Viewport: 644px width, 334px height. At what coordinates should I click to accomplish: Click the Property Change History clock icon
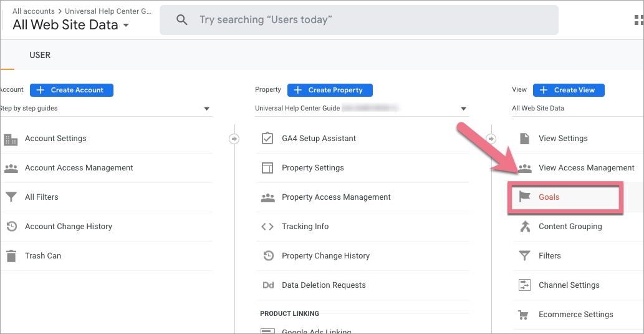click(x=268, y=256)
